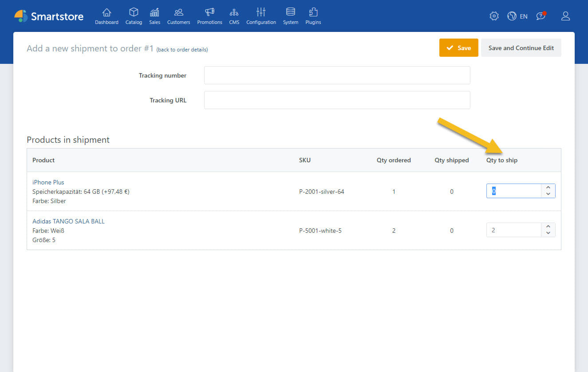588x372 pixels.
Task: Open the Customers people icon
Action: (x=178, y=12)
